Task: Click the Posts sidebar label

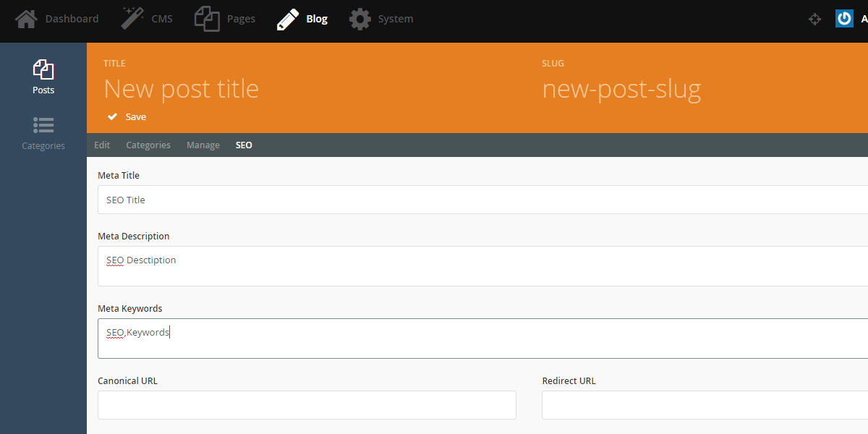Action: [x=43, y=90]
